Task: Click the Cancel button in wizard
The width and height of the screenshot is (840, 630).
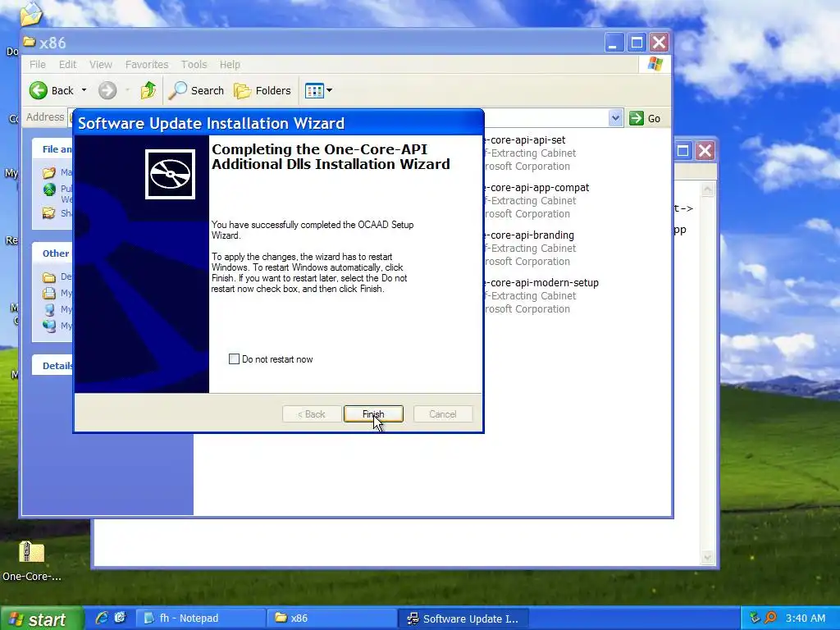Action: click(x=442, y=414)
